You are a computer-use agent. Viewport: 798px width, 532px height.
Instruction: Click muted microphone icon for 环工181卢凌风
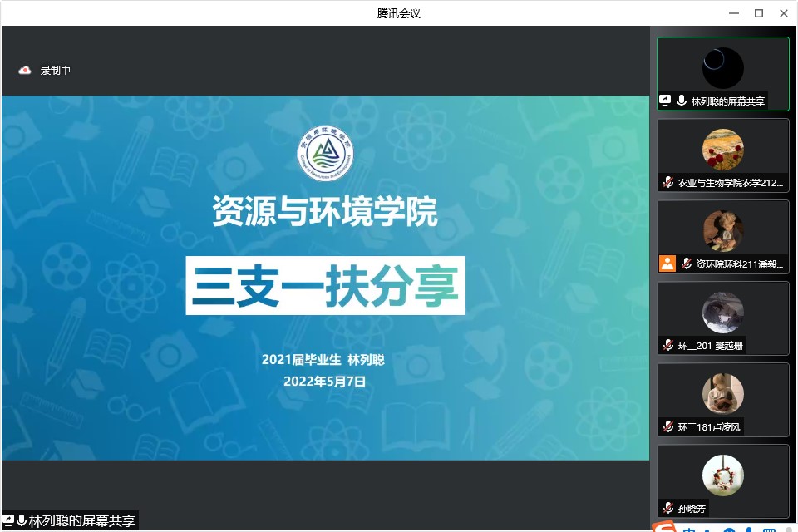tap(668, 426)
